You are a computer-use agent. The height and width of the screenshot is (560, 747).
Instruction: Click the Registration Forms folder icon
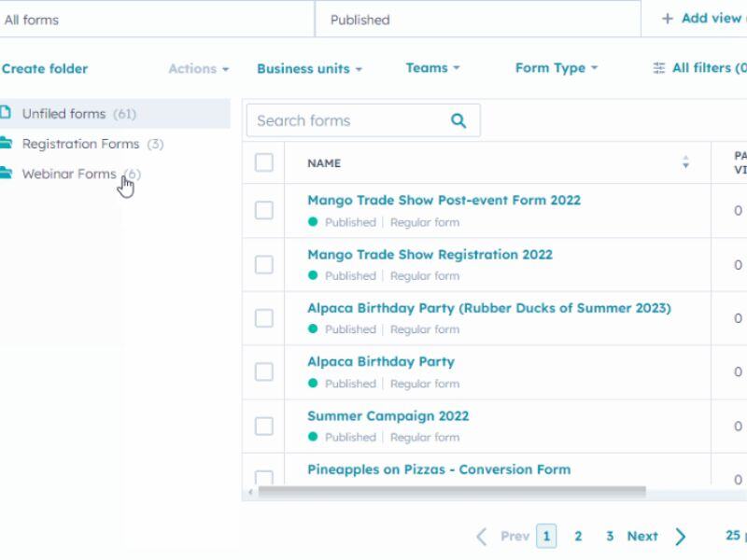(6, 143)
